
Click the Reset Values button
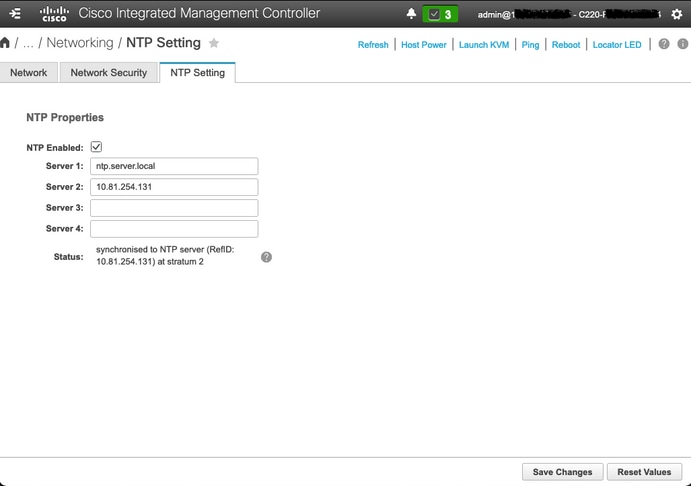pos(644,472)
